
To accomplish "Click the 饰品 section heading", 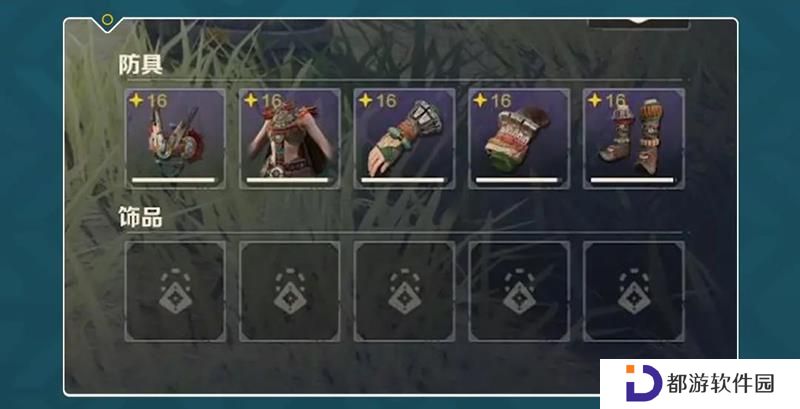I will (x=140, y=217).
